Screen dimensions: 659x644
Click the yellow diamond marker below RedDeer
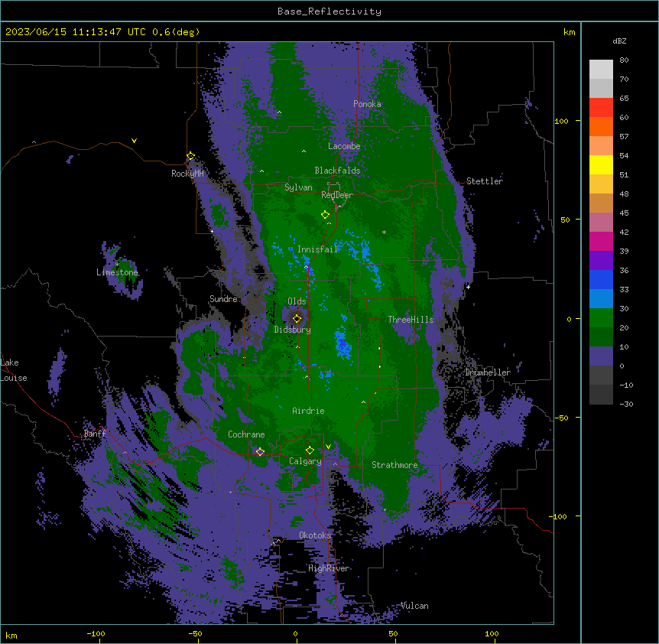click(325, 215)
